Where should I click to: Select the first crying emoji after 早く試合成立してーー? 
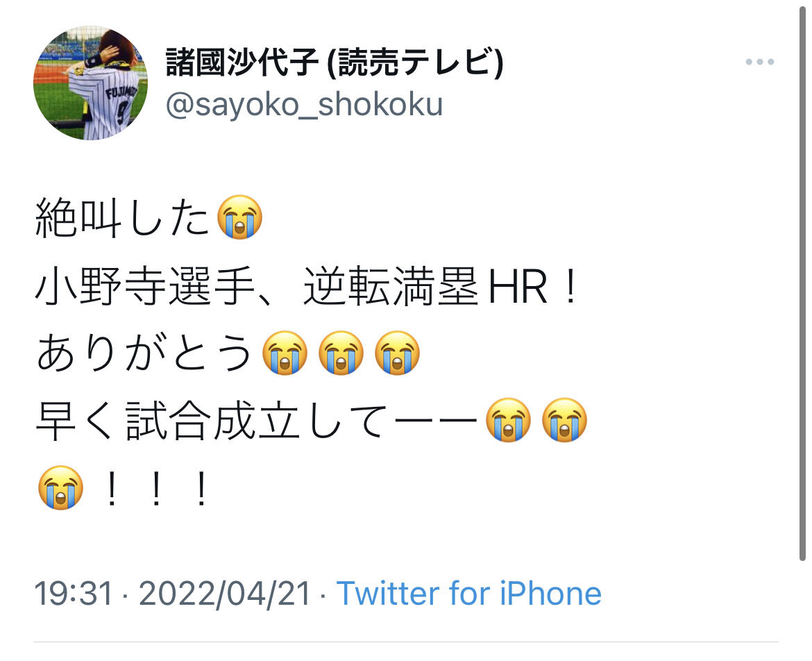coord(508,420)
